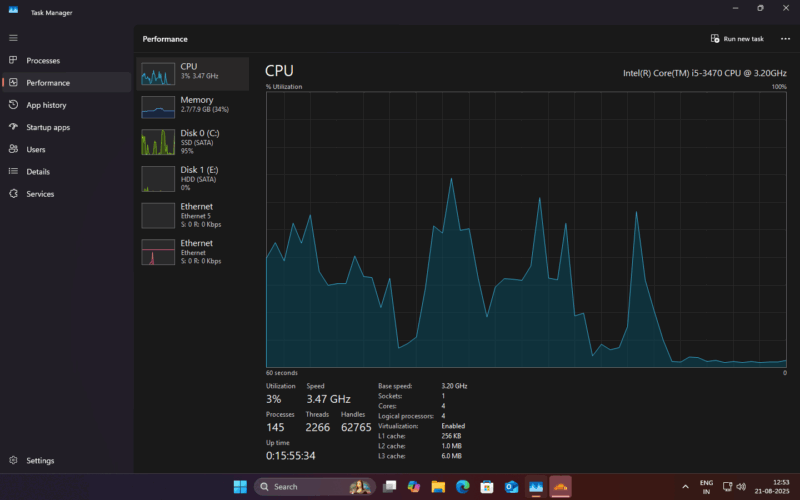Select the Ethernet 5 graph thumbnail
Image resolution: width=800 pixels, height=500 pixels.
click(158, 215)
